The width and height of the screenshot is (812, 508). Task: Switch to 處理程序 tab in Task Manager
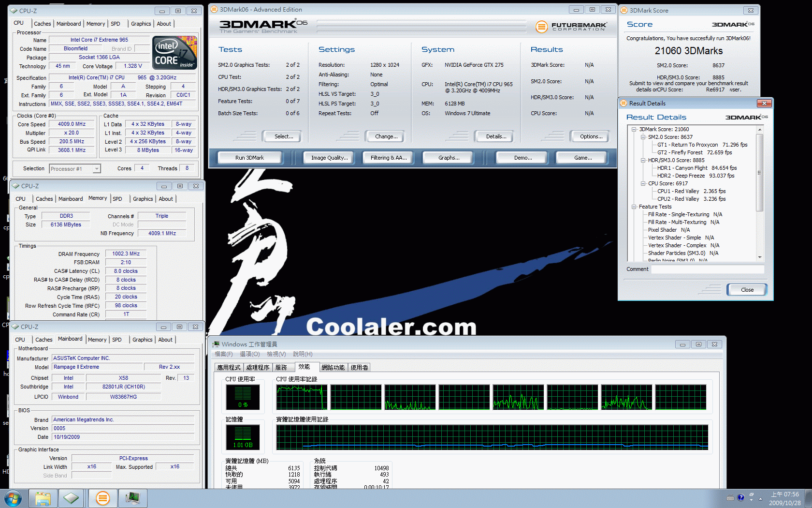tap(258, 367)
